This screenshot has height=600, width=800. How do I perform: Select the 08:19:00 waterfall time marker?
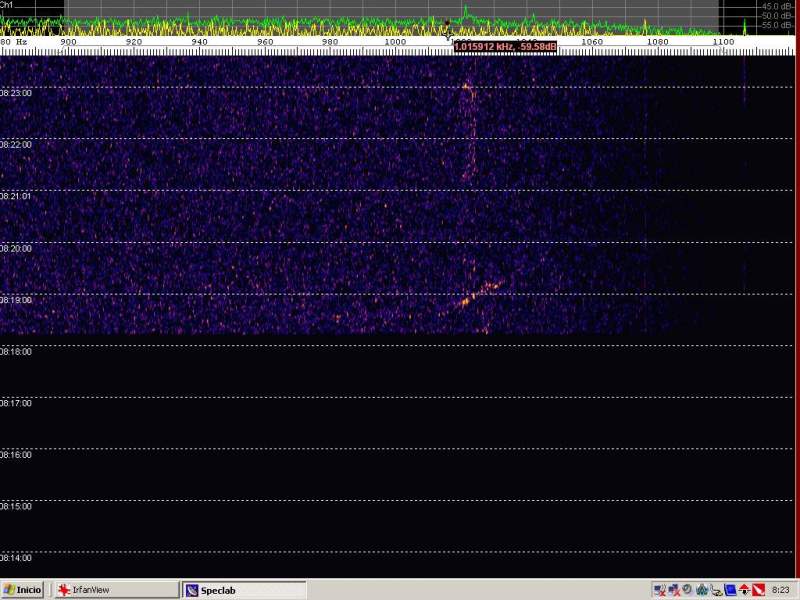click(16, 300)
